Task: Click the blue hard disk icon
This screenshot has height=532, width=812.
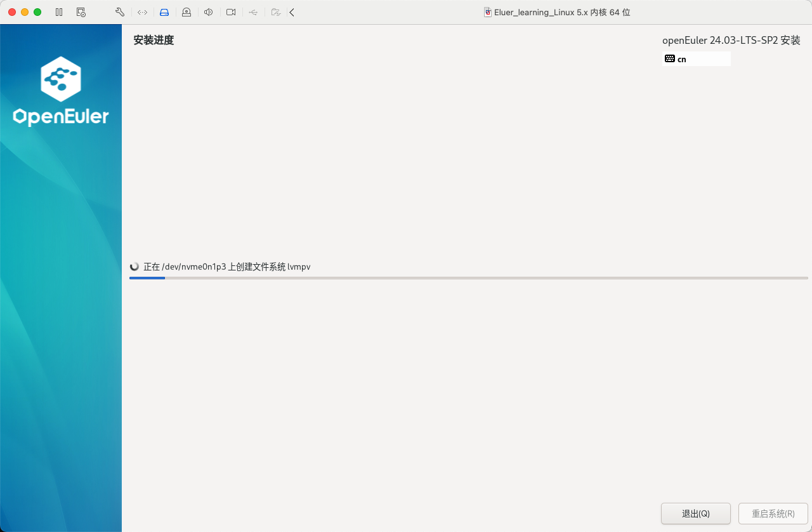Action: click(x=164, y=12)
